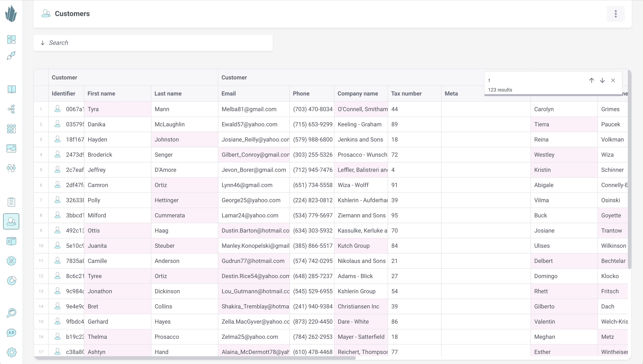Click the down arrow in search result navigator
The width and height of the screenshot is (643, 364).
click(602, 80)
